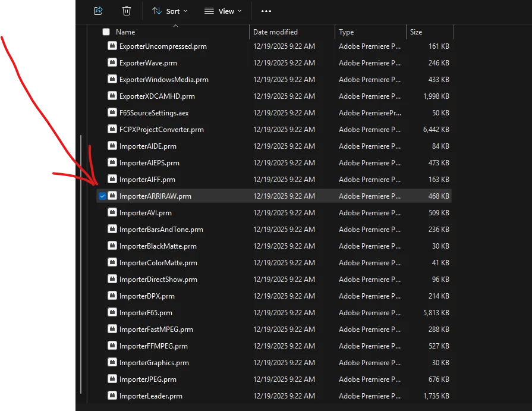
Task: Open the Sort dropdown
Action: click(x=169, y=11)
